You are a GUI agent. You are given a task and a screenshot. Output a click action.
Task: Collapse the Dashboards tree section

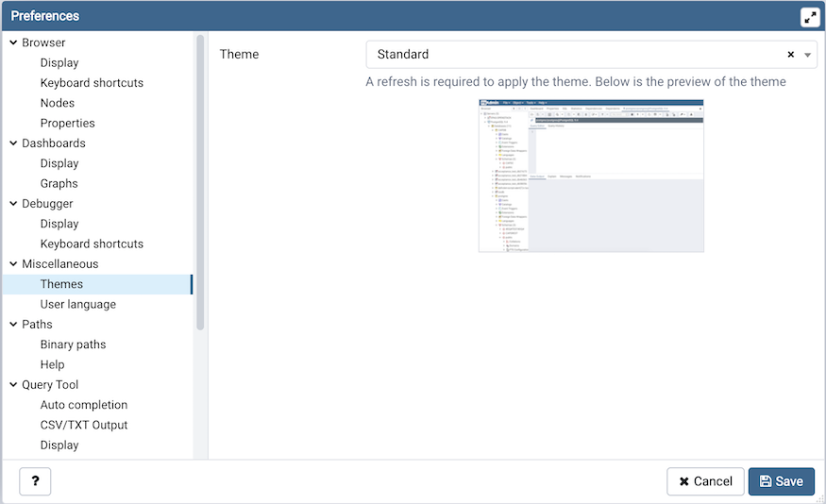click(13, 143)
